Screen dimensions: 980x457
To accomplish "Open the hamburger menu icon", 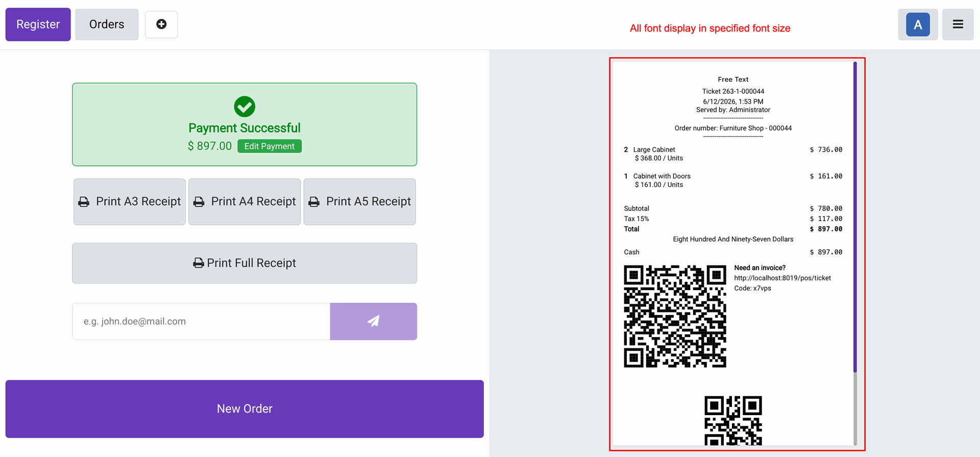I will click(x=958, y=25).
